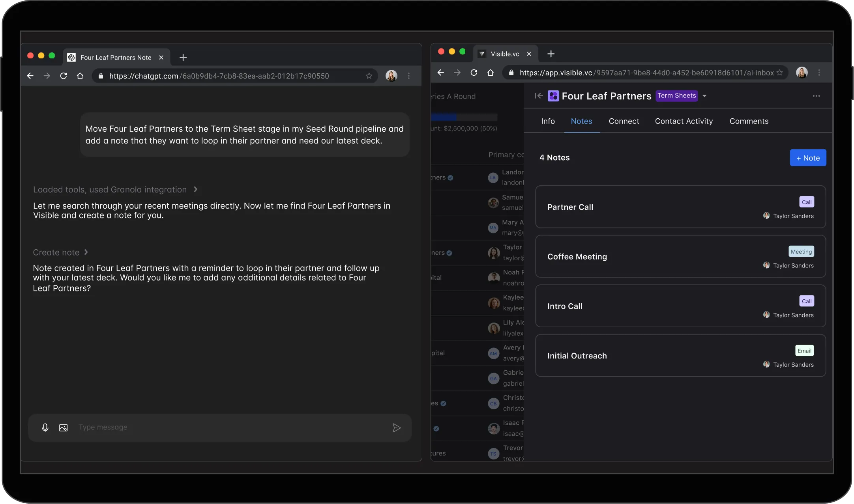
Task: Open a new tab in Visible.vc browser window
Action: pos(551,54)
